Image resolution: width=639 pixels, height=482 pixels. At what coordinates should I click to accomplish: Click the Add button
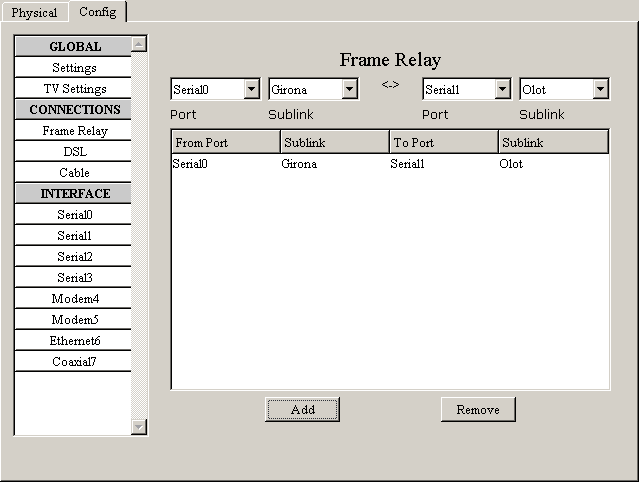[302, 409]
